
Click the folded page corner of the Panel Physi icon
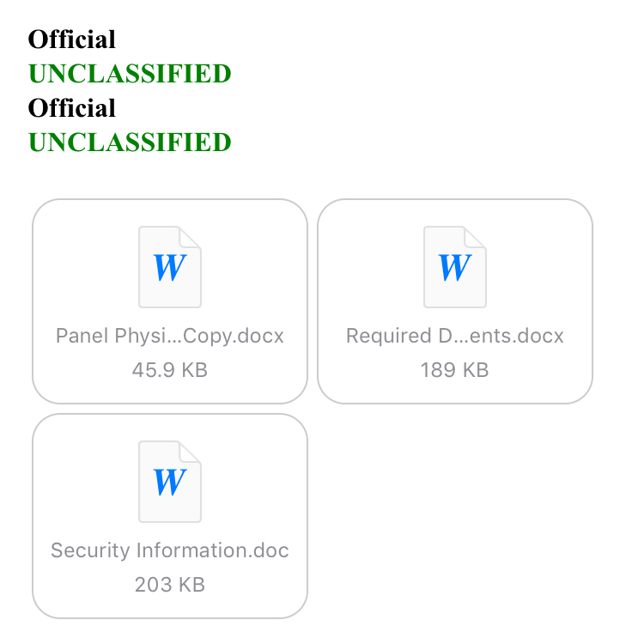[x=191, y=236]
